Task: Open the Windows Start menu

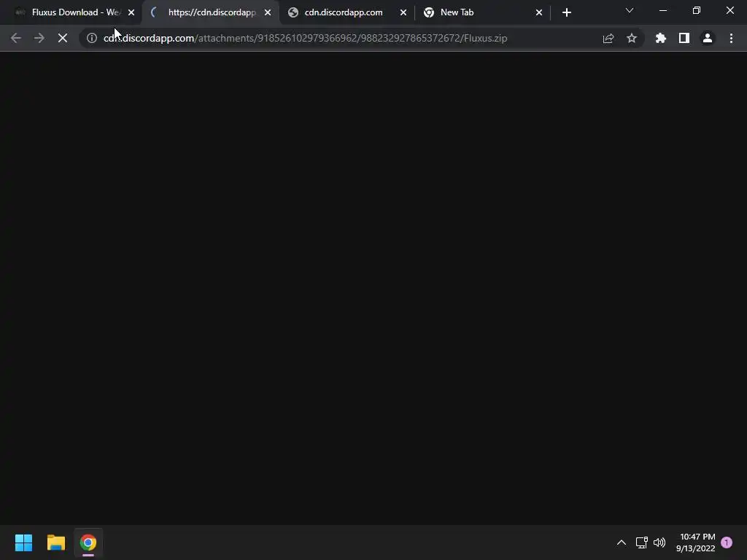Action: pyautogui.click(x=23, y=542)
